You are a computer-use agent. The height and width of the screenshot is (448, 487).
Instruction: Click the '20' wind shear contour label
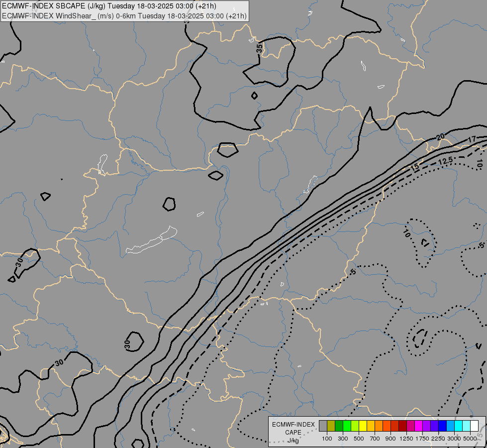[440, 136]
